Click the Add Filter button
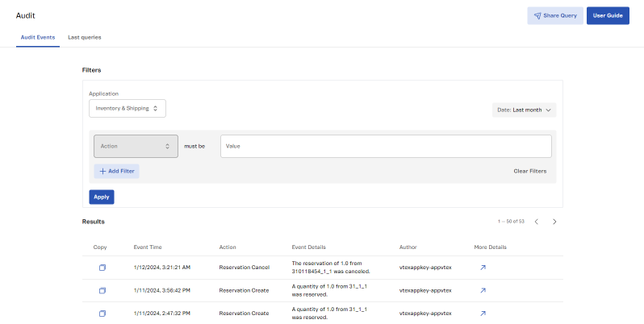Image resolution: width=644 pixels, height=324 pixels. (117, 171)
